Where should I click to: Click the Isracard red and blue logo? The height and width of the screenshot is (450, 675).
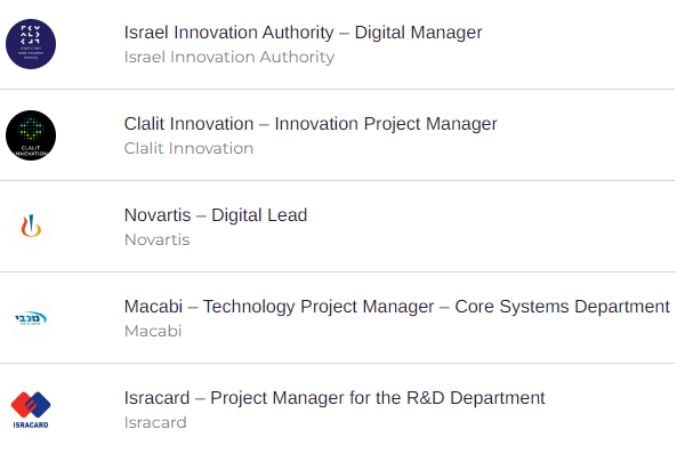(x=31, y=410)
